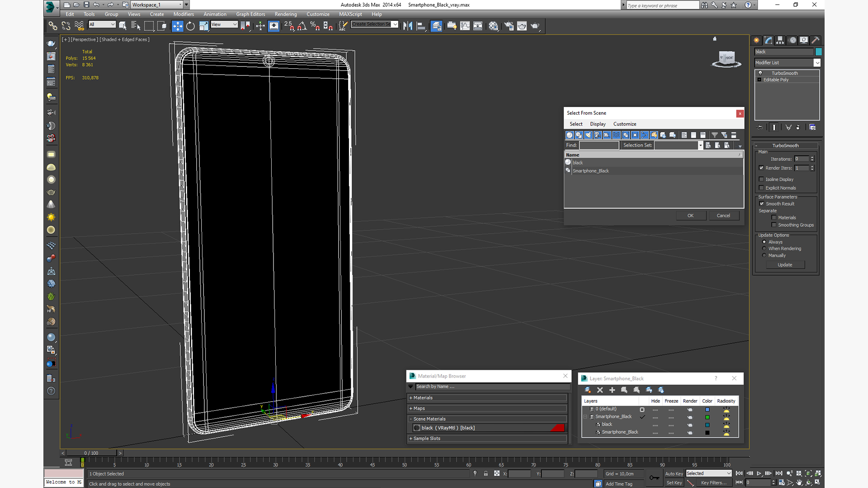Select the Manually update option
868x488 pixels.
764,255
